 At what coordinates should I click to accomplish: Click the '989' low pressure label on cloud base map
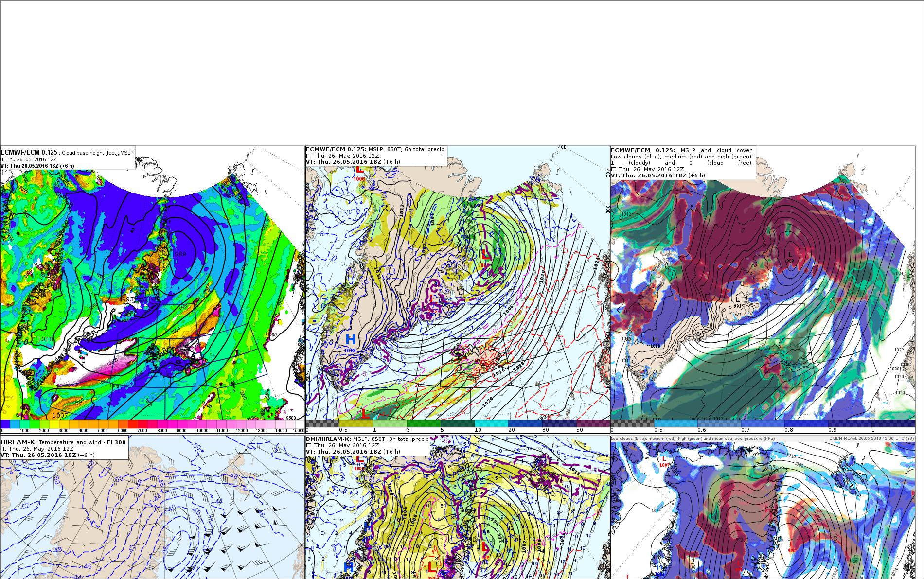coord(180,254)
